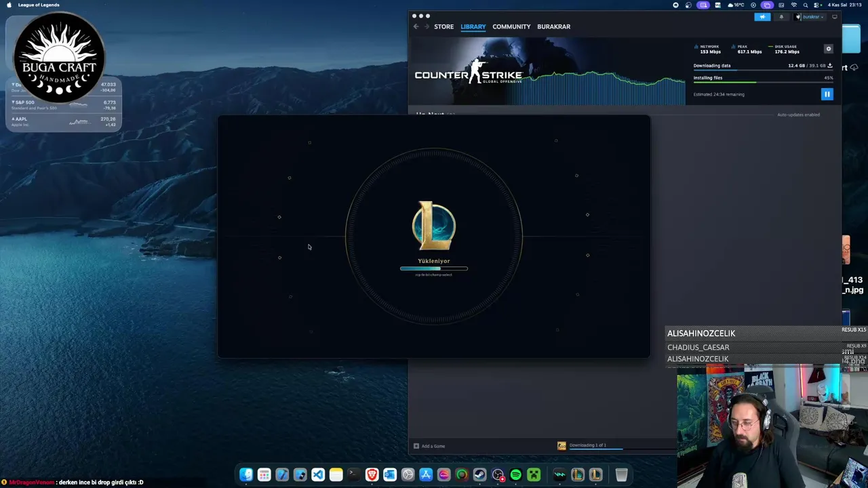Click the Wi-Fi status icon in menu bar
The height and width of the screenshot is (488, 868).
[793, 5]
